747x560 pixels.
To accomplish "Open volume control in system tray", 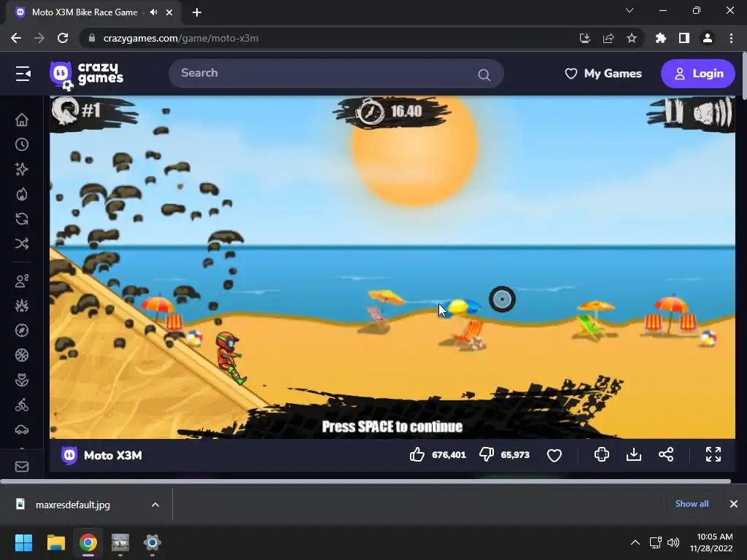I will pos(673,542).
